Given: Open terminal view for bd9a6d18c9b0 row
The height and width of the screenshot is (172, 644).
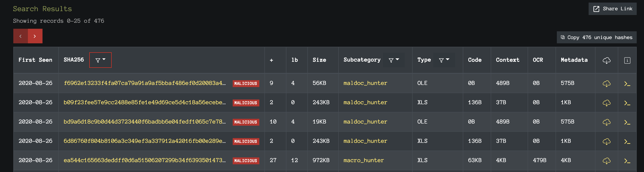Looking at the screenshot, I should [x=627, y=122].
